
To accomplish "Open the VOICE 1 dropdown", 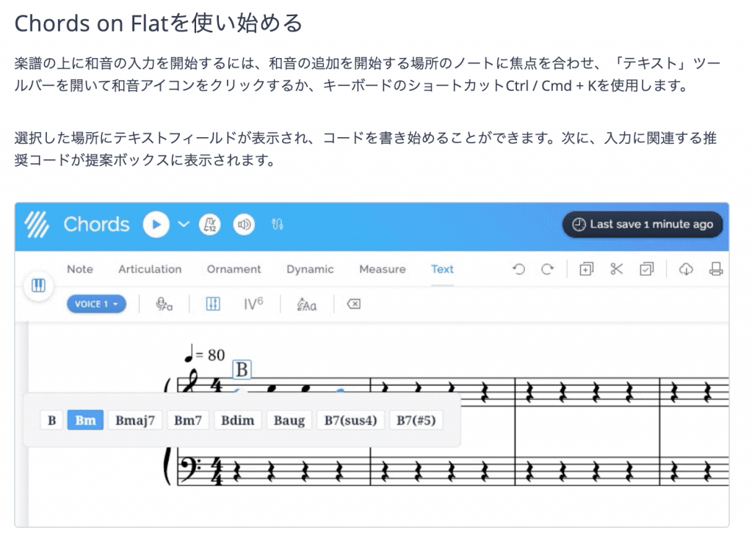I will [x=96, y=304].
